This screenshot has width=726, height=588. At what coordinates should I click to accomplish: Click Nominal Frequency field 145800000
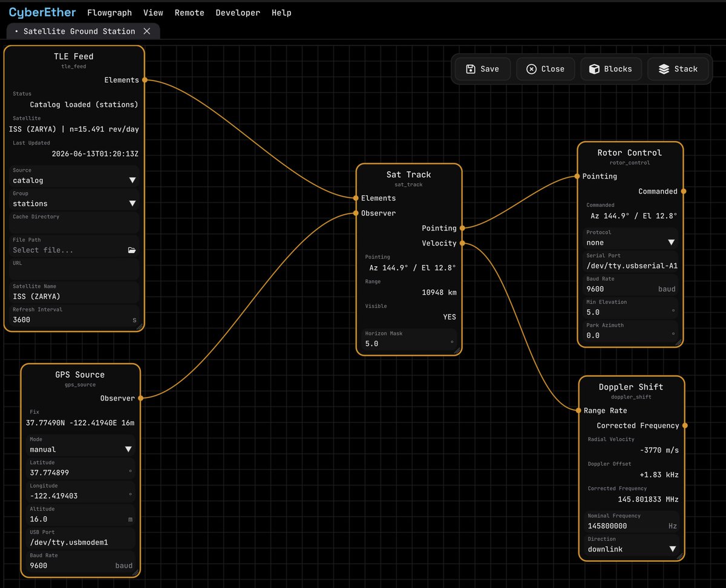[x=632, y=521]
